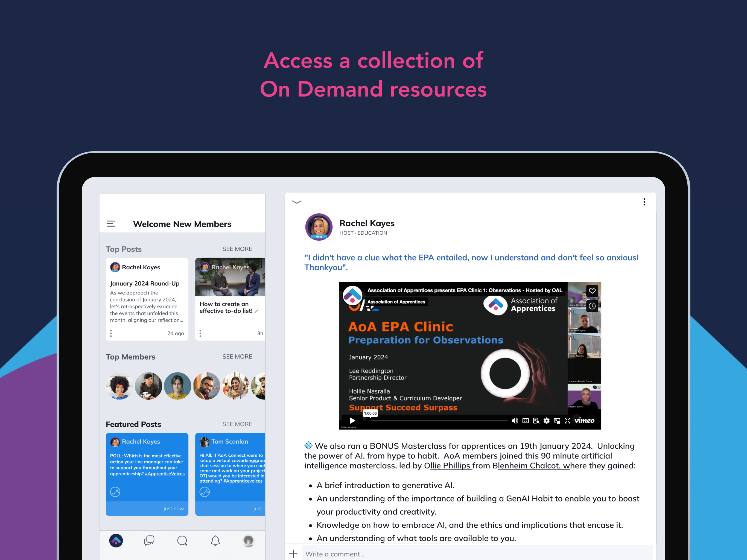Viewport: 747px width, 560px height.
Task: Open the post options three-dot menu
Action: [644, 202]
